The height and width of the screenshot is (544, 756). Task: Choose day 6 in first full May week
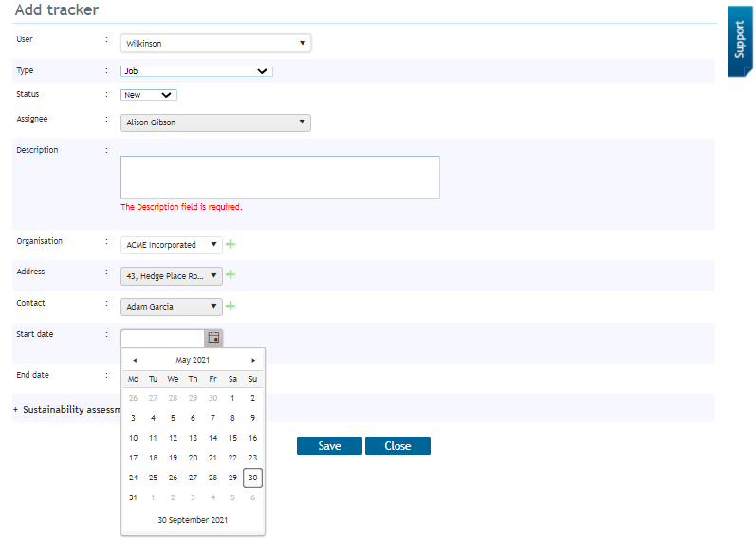(x=193, y=418)
